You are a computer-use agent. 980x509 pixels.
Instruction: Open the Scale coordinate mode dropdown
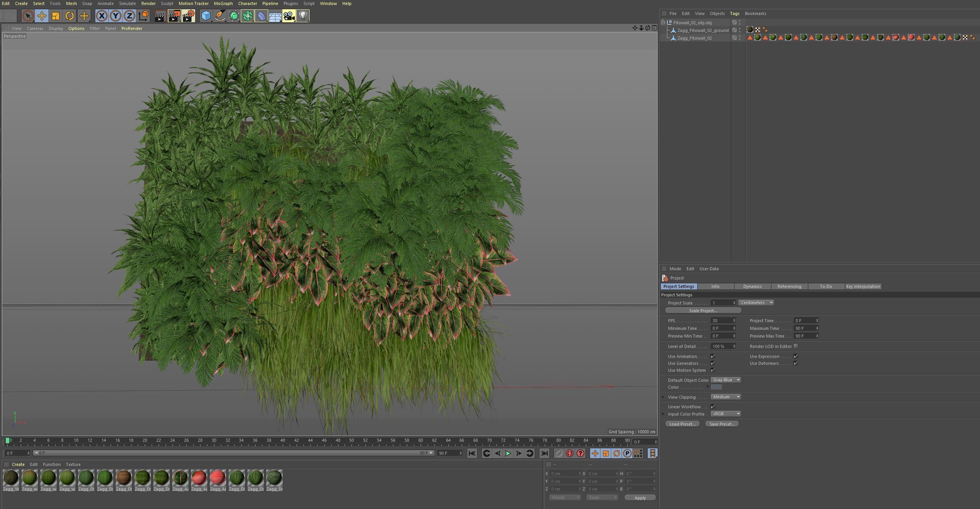click(x=602, y=497)
